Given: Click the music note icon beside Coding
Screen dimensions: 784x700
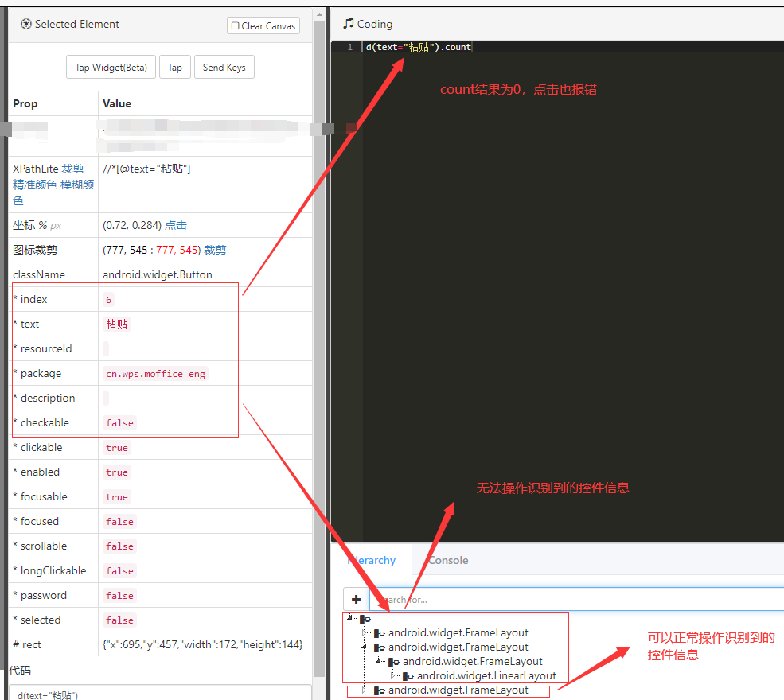Looking at the screenshot, I should click(x=347, y=24).
